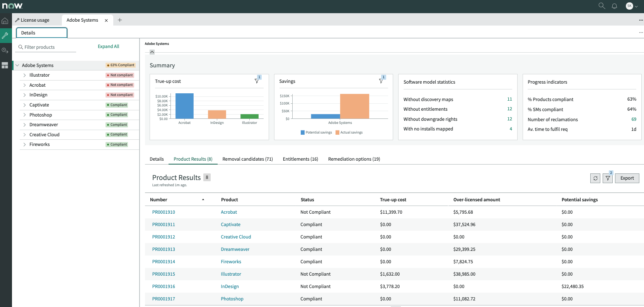Image resolution: width=644 pixels, height=307 pixels.
Task: Sort by the True-up cost column header
Action: point(393,200)
